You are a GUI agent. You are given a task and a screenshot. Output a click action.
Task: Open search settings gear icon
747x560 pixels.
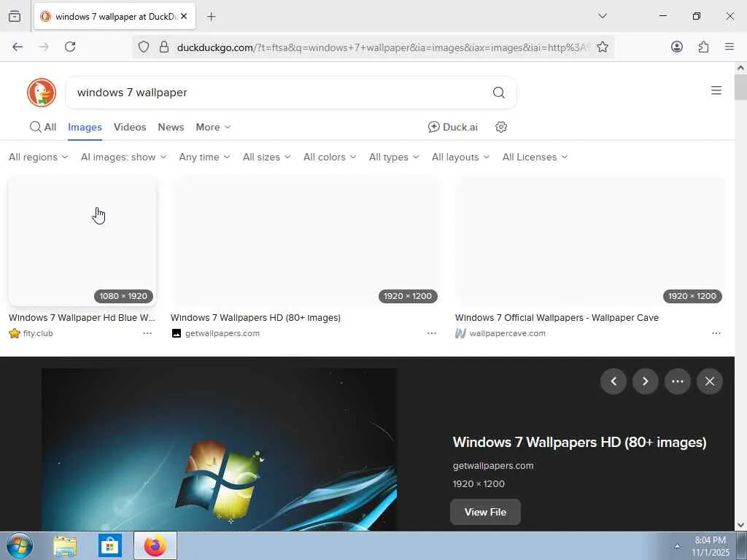[x=500, y=127]
